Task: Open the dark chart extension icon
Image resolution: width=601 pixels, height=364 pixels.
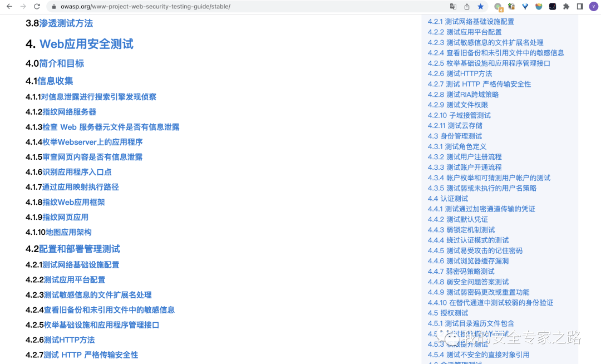Action: point(553,7)
